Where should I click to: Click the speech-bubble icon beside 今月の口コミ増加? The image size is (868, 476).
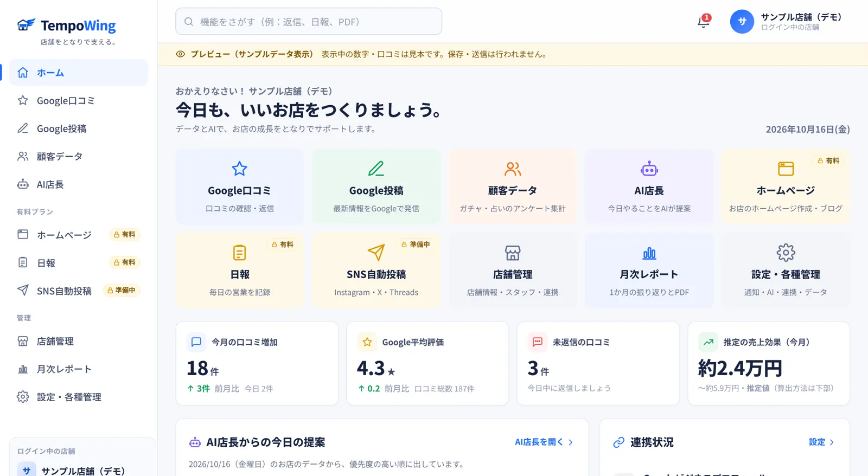coord(196,342)
